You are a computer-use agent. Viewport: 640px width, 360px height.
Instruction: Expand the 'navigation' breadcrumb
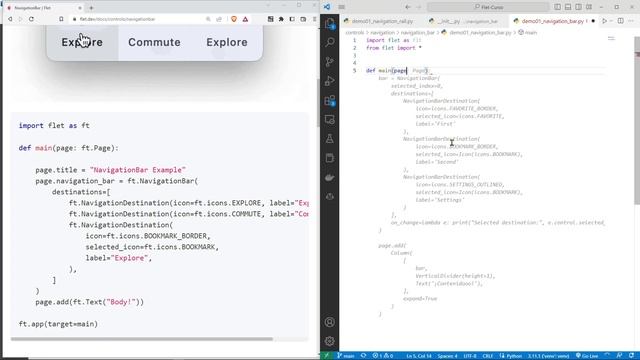coord(382,32)
